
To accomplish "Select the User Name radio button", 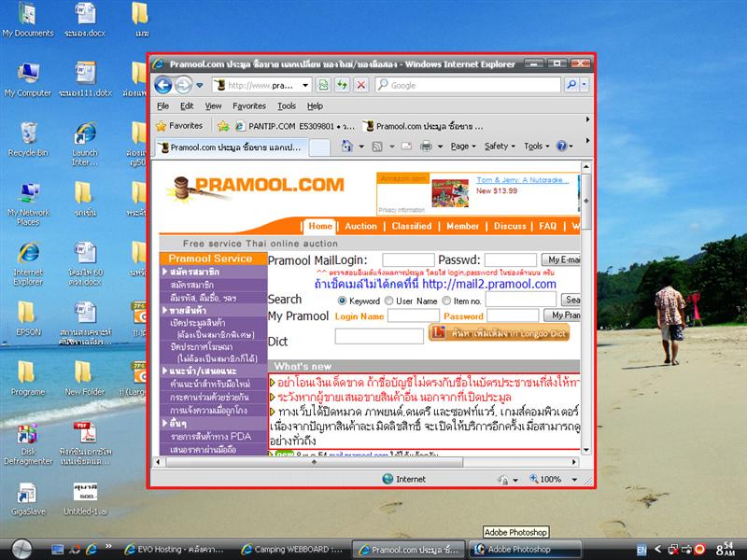I will click(x=389, y=301).
